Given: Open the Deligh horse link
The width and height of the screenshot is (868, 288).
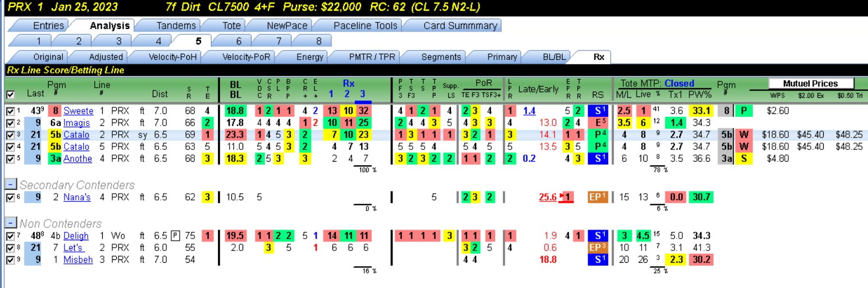Looking at the screenshot, I should coord(76,236).
